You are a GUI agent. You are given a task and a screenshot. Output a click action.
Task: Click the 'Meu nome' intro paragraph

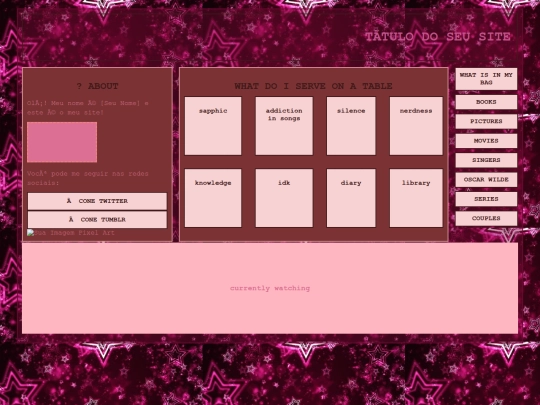[x=88, y=108]
